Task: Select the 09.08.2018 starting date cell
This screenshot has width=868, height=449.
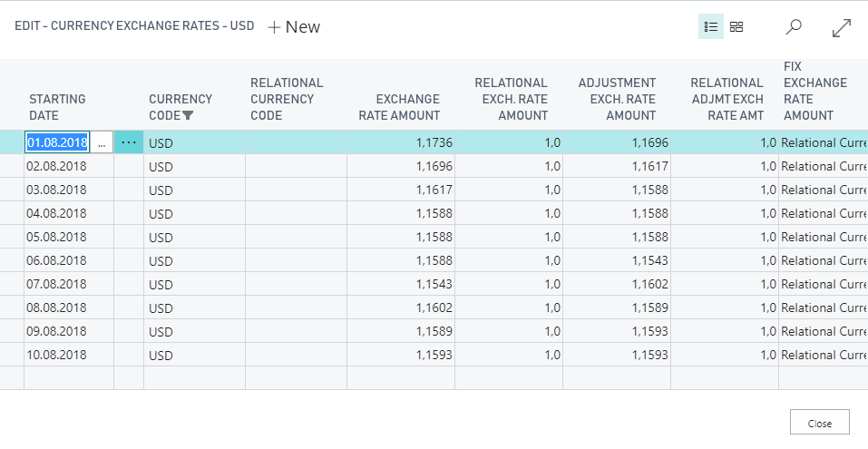Action: pyautogui.click(x=69, y=331)
